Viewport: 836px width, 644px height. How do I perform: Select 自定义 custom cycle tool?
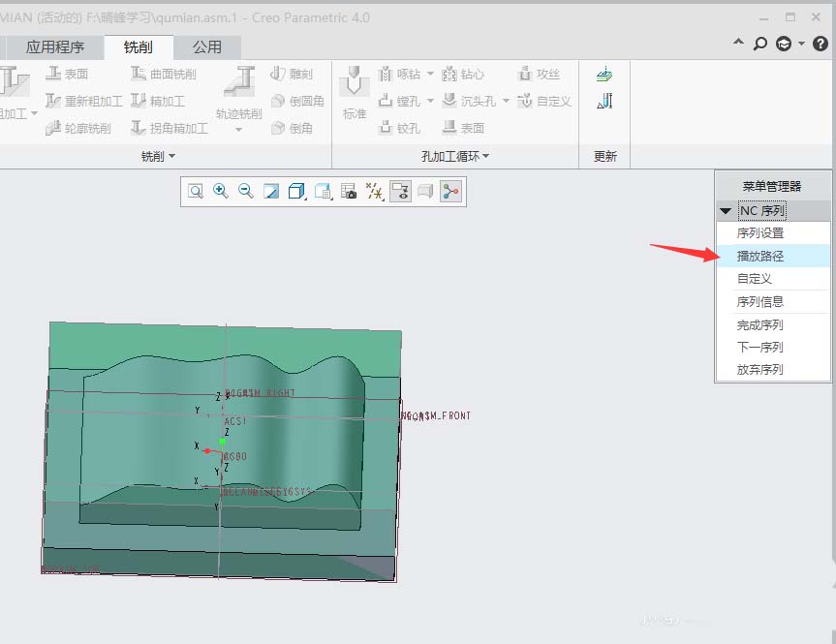[x=544, y=101]
